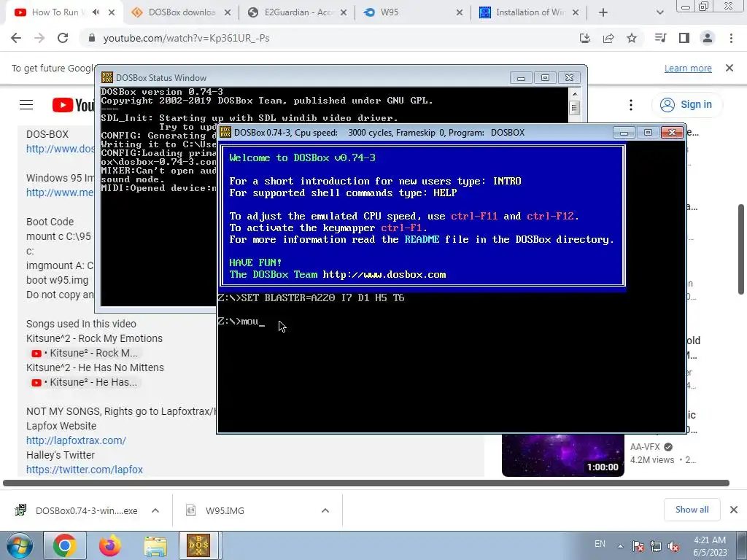
Task: Launch Firefox from the taskbar
Action: tap(110, 545)
